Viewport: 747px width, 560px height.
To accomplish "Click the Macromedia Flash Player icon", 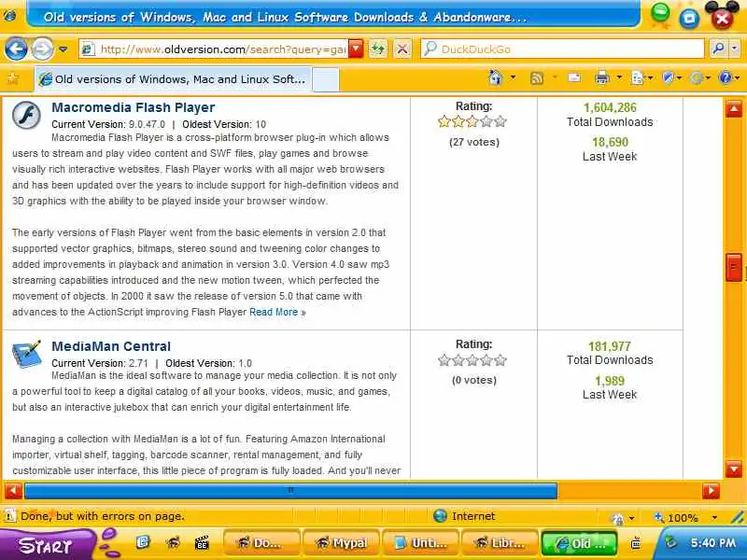I will [x=27, y=115].
